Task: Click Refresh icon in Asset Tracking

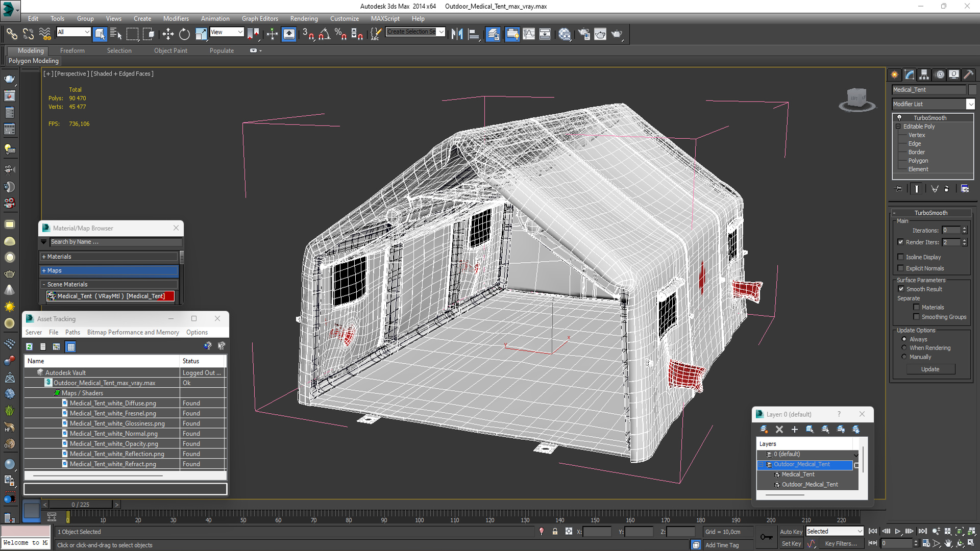Action: (30, 347)
